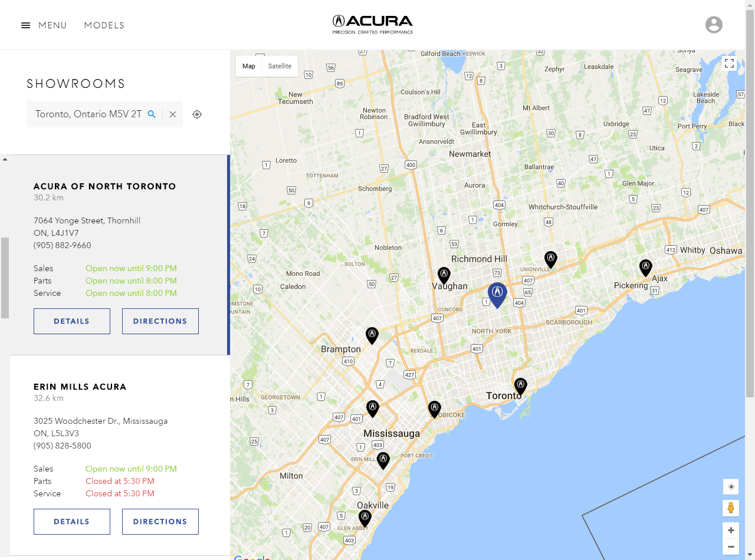Get DIRECTIONS to Acura of North Toronto
Viewport: 755px width, 560px height.
click(160, 321)
